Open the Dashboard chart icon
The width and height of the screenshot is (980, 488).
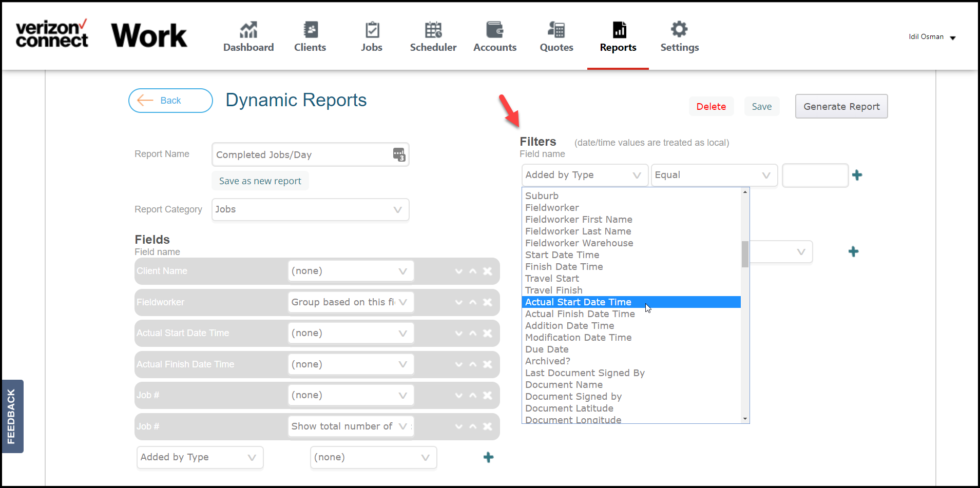click(x=248, y=30)
